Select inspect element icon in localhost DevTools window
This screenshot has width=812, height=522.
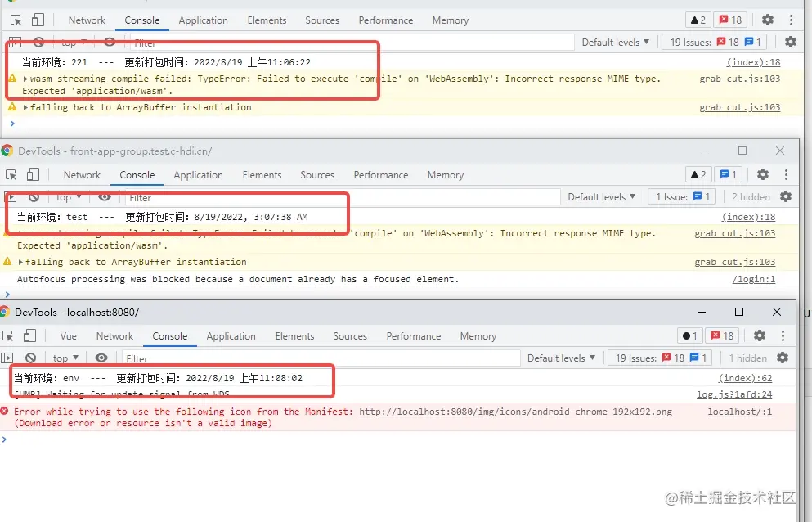(x=7, y=336)
